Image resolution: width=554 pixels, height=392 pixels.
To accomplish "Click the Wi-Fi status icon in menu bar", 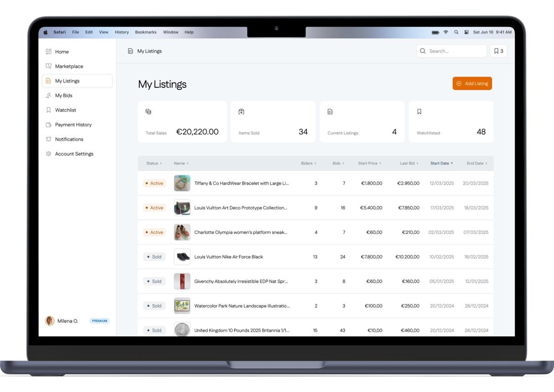I will [446, 32].
